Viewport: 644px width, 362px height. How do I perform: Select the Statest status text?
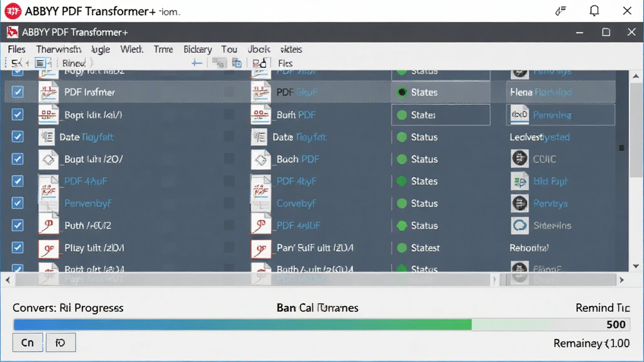pos(426,248)
